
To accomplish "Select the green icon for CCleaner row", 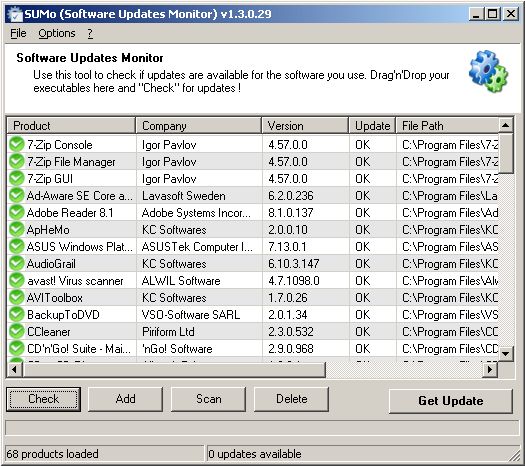I will (x=16, y=331).
